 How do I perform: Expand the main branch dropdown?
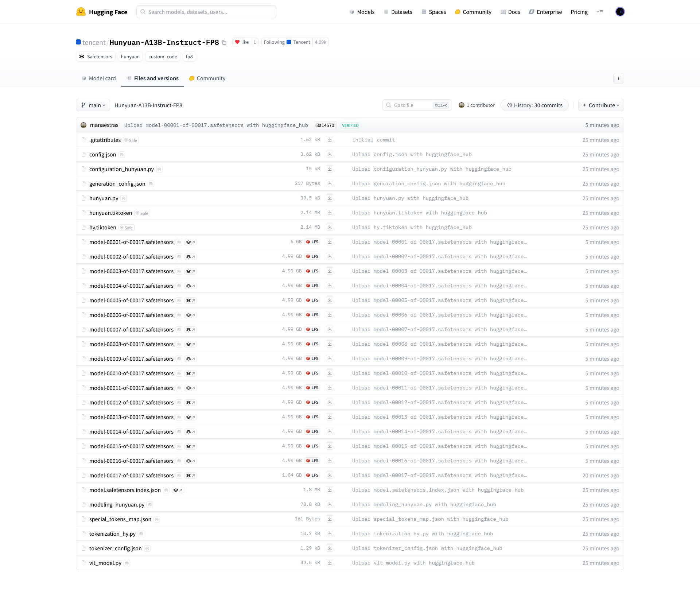click(x=93, y=105)
